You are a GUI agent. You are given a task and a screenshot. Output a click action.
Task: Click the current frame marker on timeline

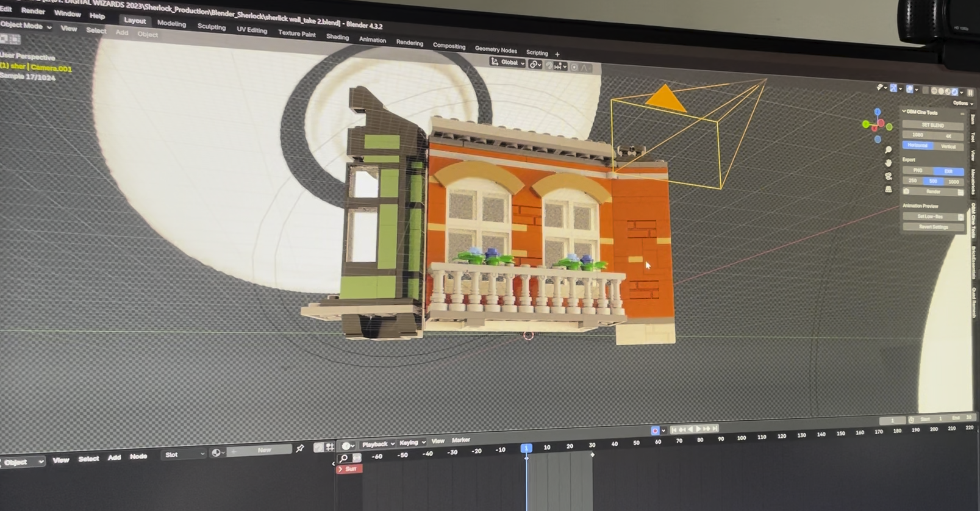526,448
